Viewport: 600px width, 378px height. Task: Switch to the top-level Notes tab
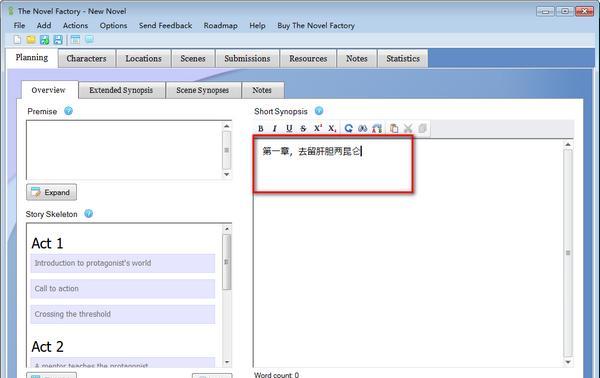point(357,59)
